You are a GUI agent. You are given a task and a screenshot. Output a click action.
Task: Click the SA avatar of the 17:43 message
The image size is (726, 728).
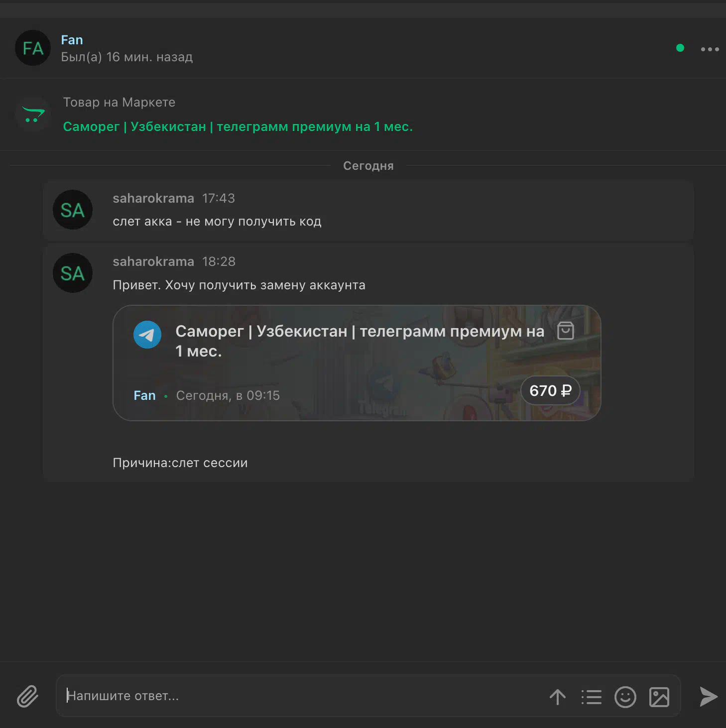pyautogui.click(x=73, y=210)
